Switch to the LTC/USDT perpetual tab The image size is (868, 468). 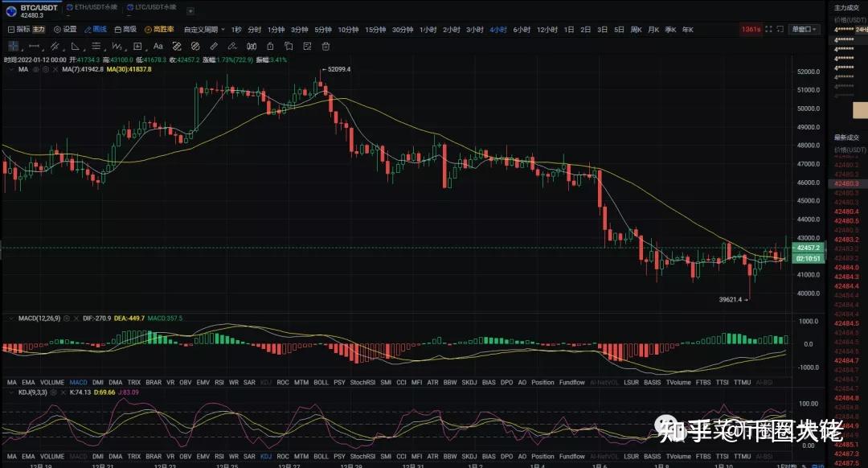(x=152, y=7)
